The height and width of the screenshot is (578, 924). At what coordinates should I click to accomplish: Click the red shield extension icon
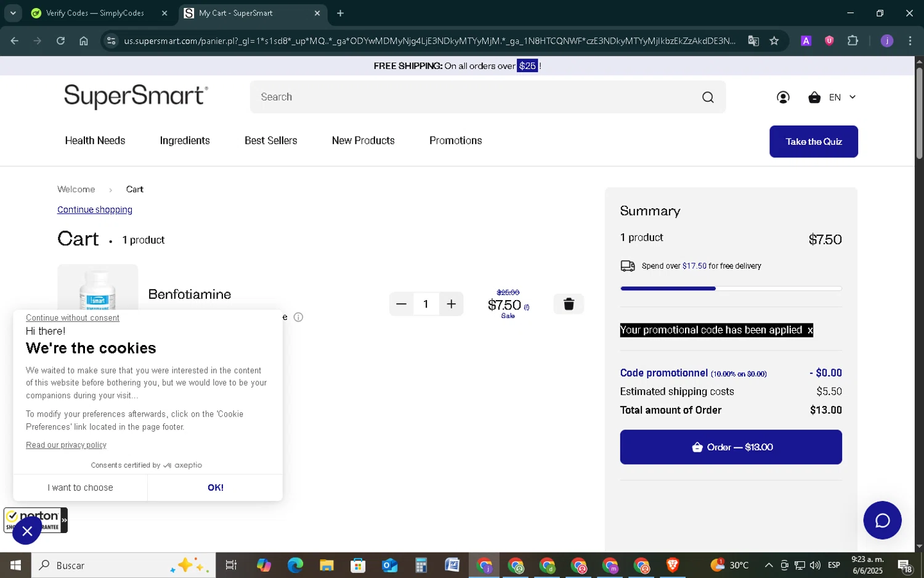tap(829, 41)
